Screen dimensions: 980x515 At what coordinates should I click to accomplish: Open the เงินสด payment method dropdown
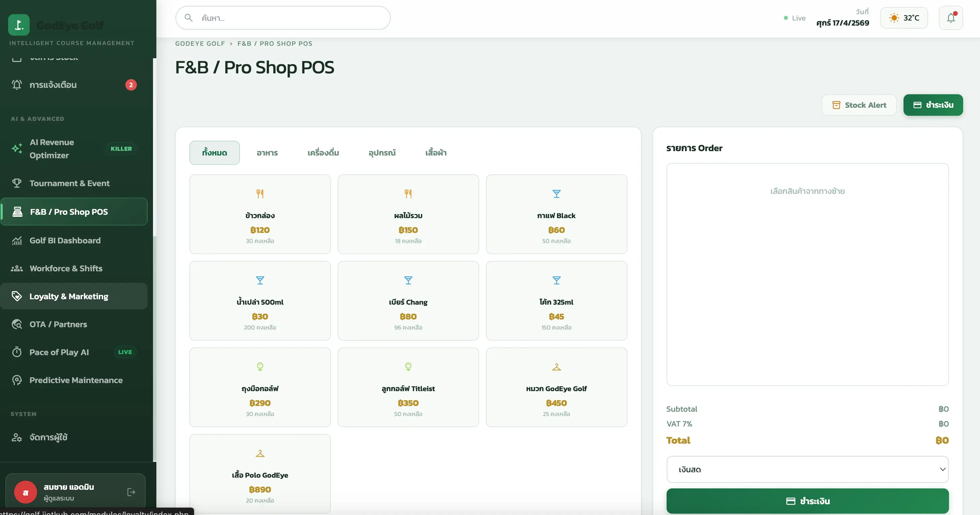[x=807, y=470]
